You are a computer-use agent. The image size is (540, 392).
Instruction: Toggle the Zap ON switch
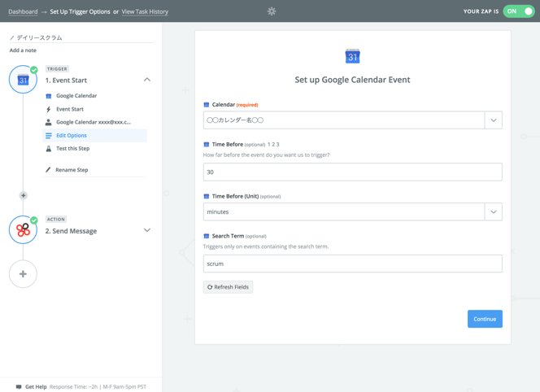coord(519,11)
